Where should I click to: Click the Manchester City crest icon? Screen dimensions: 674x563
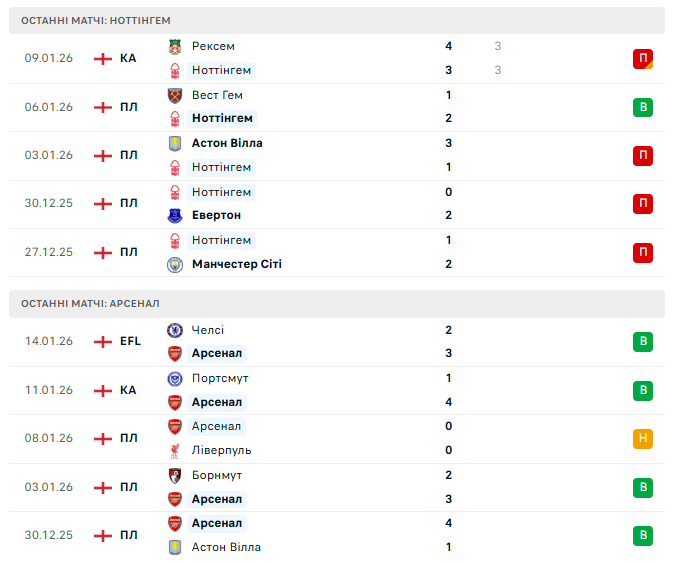[x=175, y=264]
